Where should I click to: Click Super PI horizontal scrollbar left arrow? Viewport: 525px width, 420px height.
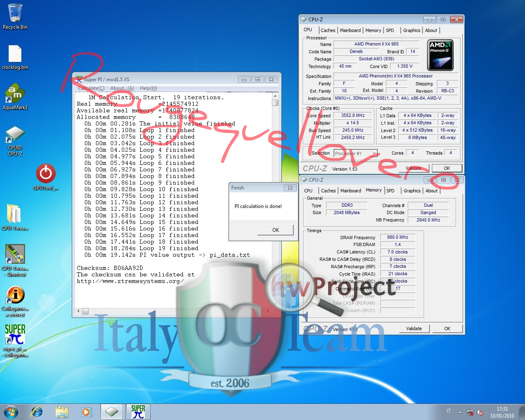coord(78,311)
